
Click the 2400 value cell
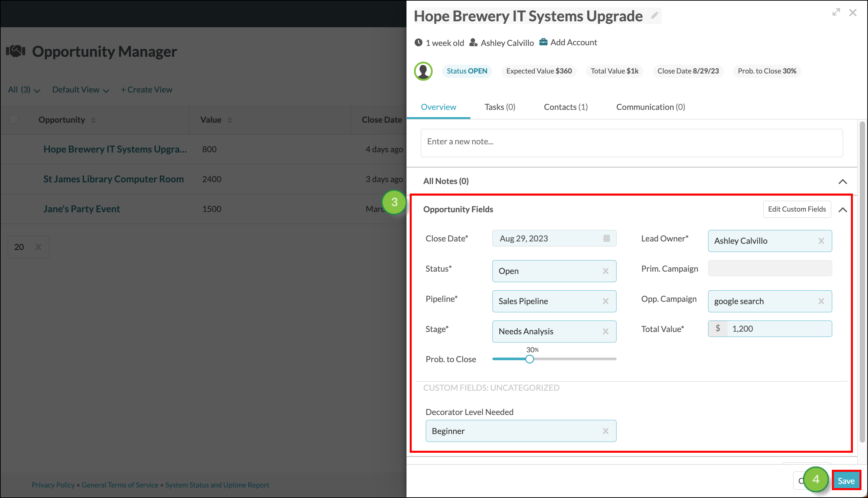pos(211,179)
